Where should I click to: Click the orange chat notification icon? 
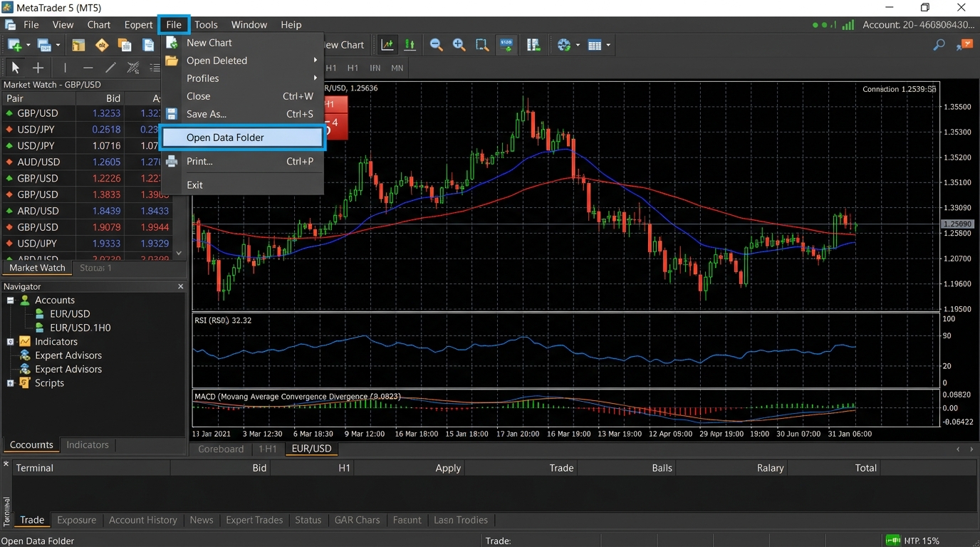coord(965,44)
